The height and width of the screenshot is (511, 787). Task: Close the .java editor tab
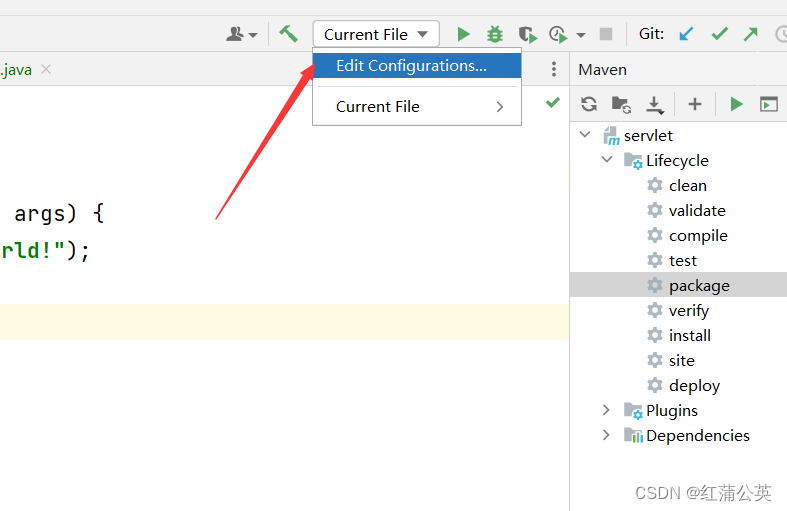click(46, 69)
